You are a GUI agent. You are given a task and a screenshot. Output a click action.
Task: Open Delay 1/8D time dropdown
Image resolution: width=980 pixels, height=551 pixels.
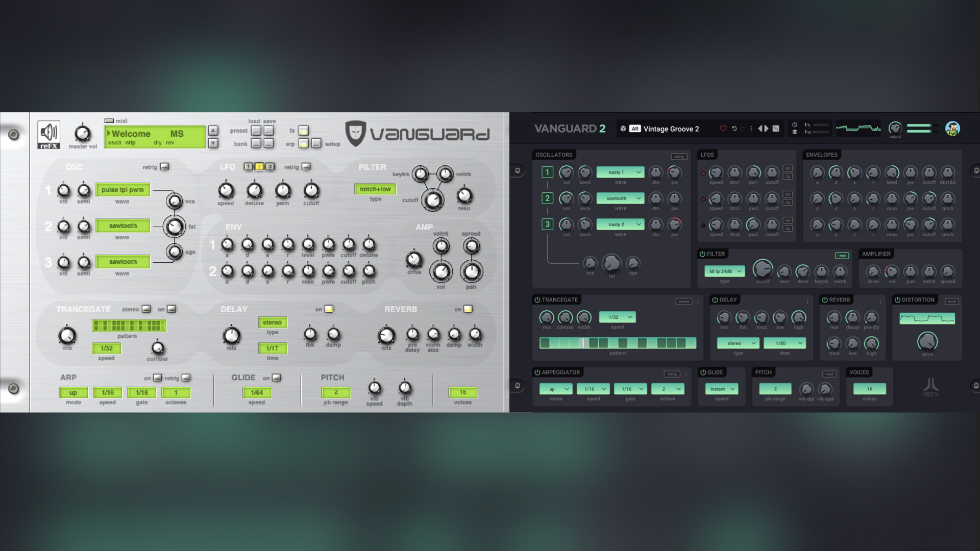point(785,343)
